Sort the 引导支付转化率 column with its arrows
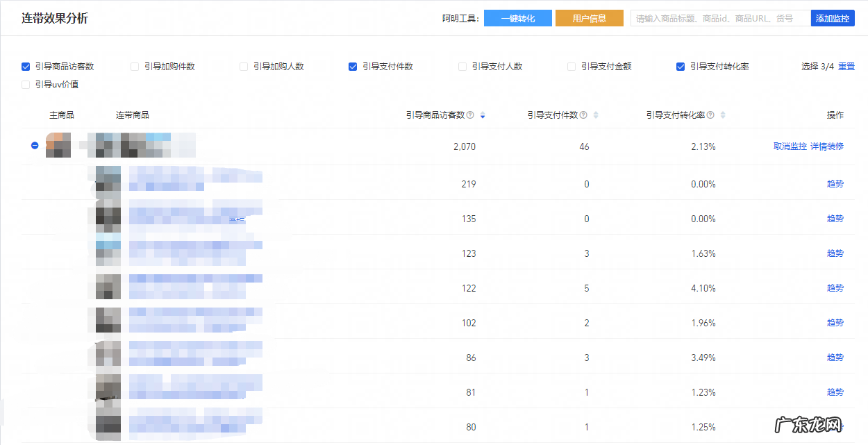Viewport: 868px width, 445px height. tap(721, 115)
